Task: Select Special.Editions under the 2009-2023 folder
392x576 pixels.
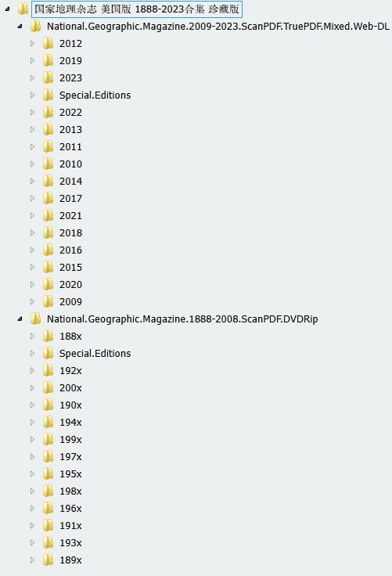Action: 95,95
